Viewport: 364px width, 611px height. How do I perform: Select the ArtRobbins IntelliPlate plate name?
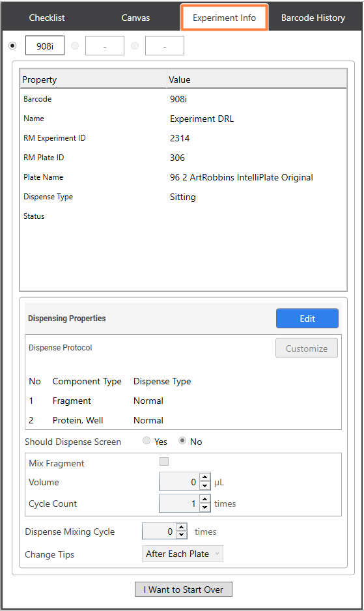(x=241, y=177)
